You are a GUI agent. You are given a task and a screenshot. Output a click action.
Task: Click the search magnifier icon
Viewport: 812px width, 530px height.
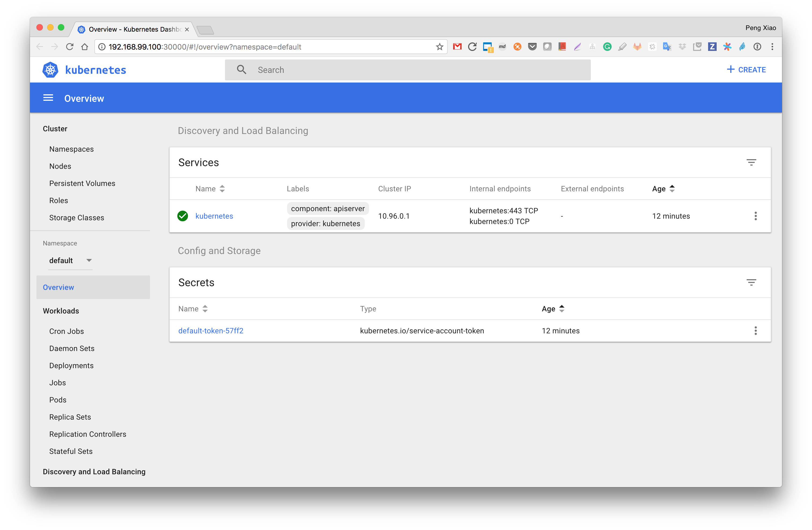pos(242,70)
